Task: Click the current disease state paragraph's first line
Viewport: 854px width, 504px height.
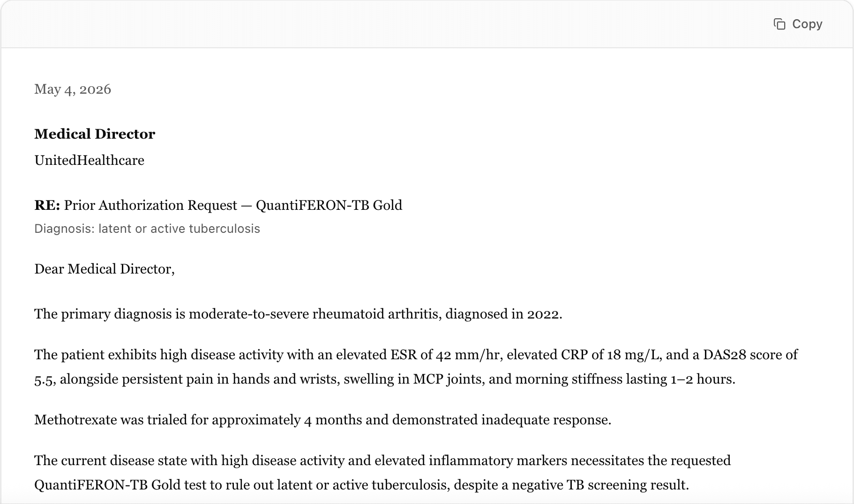Action: [x=382, y=460]
